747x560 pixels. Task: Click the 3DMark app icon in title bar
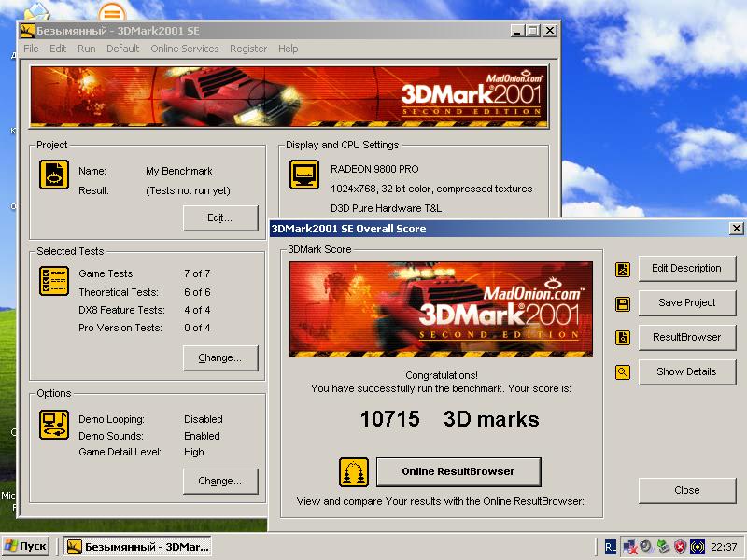(28, 31)
